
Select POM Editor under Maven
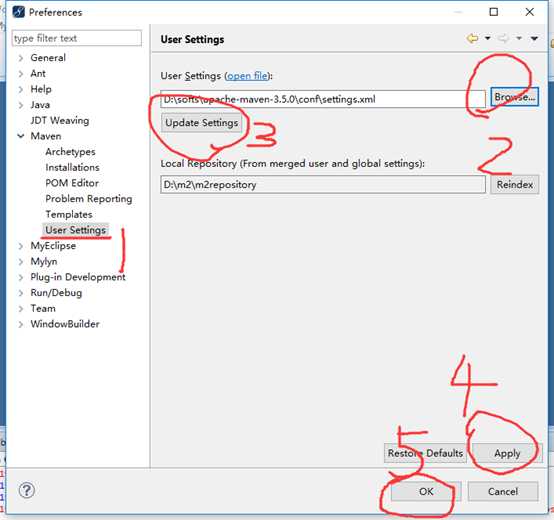tap(72, 183)
